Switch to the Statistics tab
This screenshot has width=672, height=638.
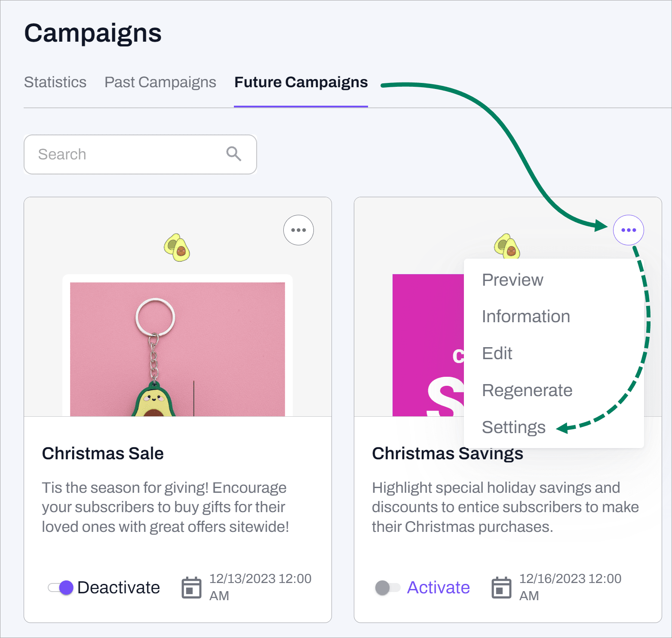coord(55,82)
